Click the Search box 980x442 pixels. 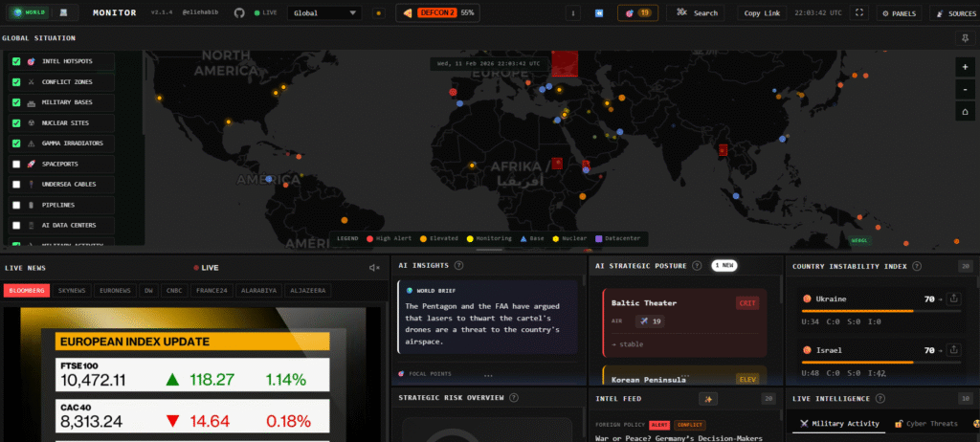coord(697,13)
